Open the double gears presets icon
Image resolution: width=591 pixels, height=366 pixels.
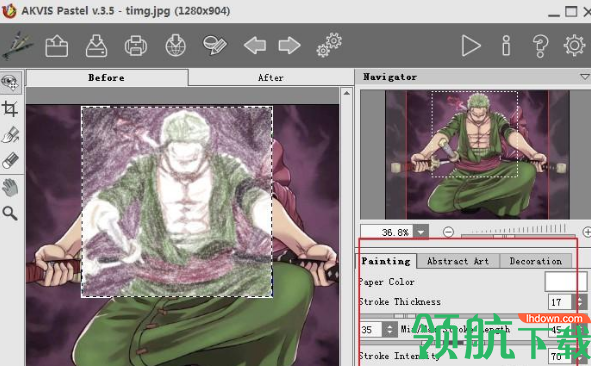point(329,45)
